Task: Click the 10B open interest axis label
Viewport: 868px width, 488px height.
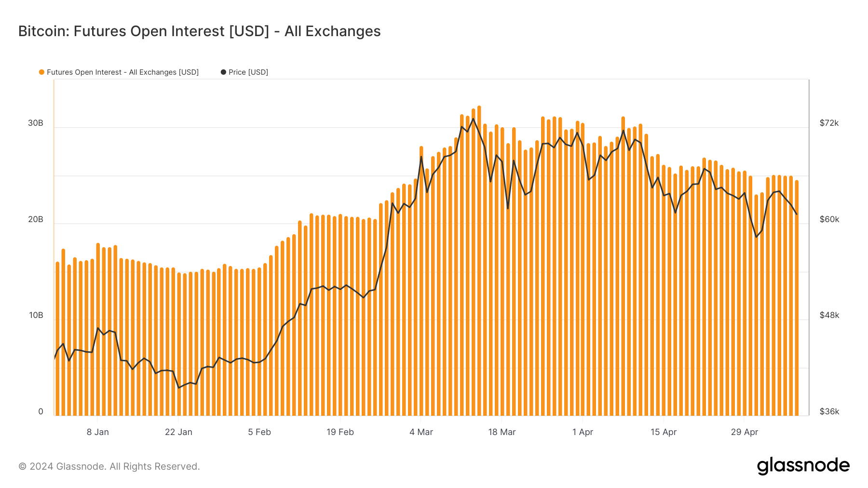Action: tap(36, 315)
